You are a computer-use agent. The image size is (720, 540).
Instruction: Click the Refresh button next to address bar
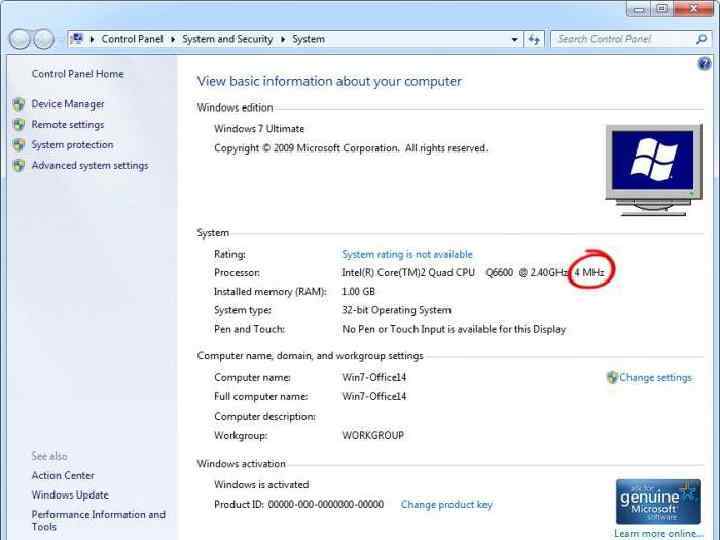click(534, 39)
